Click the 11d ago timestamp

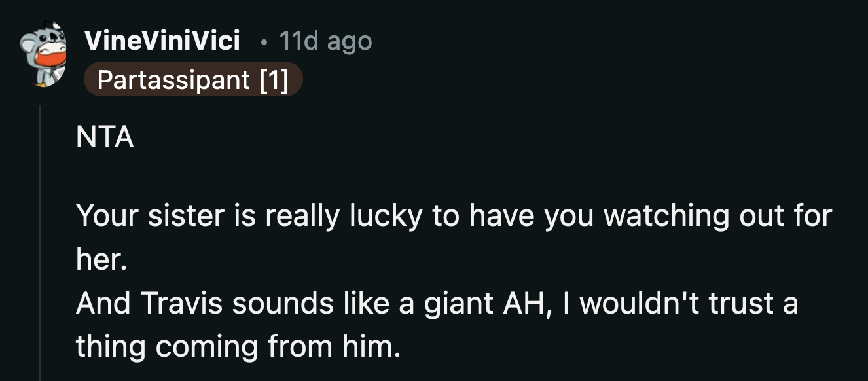[x=324, y=41]
